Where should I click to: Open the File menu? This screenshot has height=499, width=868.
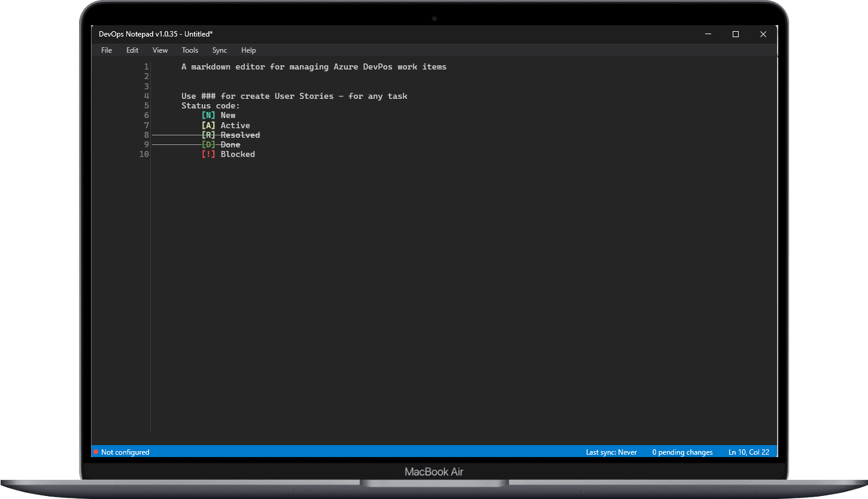click(x=106, y=50)
